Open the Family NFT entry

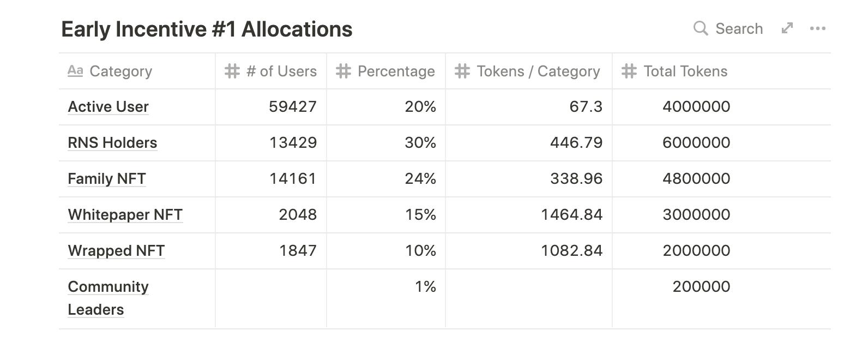[107, 179]
